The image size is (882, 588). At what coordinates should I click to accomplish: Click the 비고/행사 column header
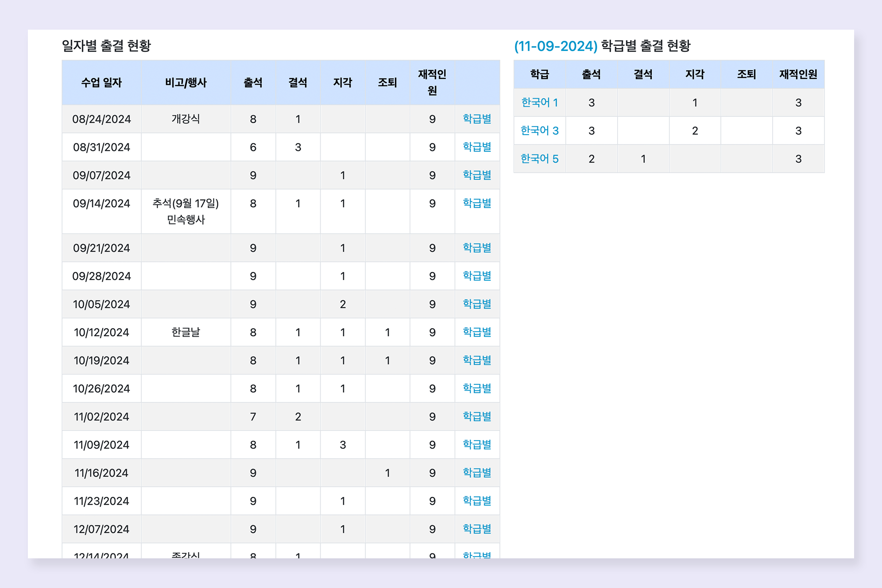(x=186, y=82)
